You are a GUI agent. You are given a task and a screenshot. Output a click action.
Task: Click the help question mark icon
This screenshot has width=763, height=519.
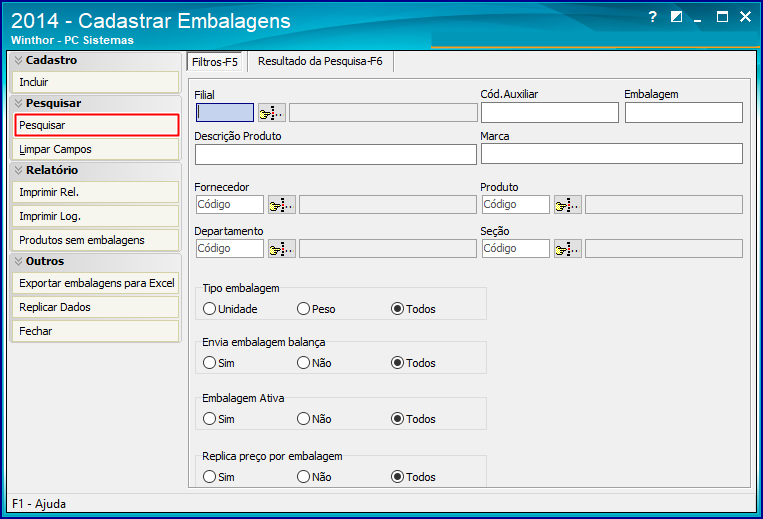pos(653,17)
